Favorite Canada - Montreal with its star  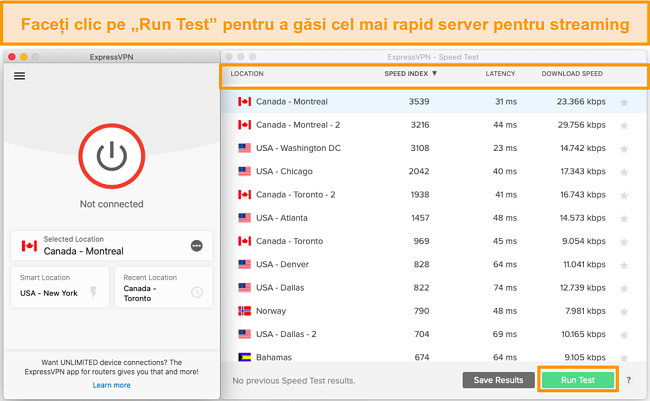coord(624,102)
